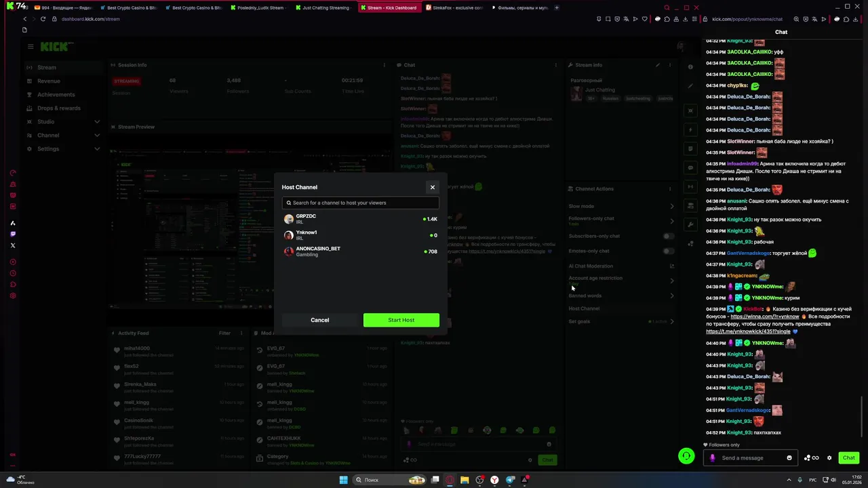Screen dimensions: 868x488
Task: Toggle the dashboard hamburger menu
Action: (31, 46)
